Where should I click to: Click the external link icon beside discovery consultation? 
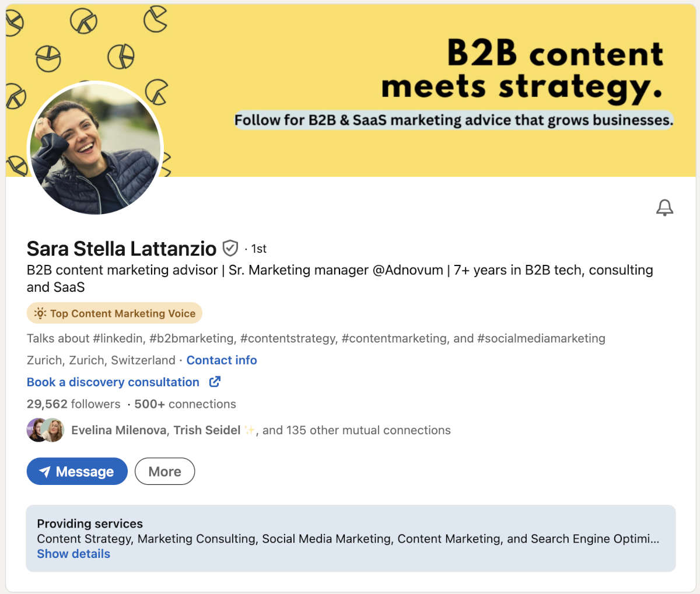[x=215, y=381]
